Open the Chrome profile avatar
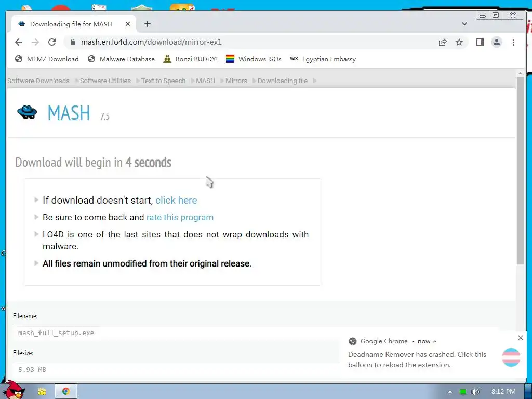 [x=496, y=42]
